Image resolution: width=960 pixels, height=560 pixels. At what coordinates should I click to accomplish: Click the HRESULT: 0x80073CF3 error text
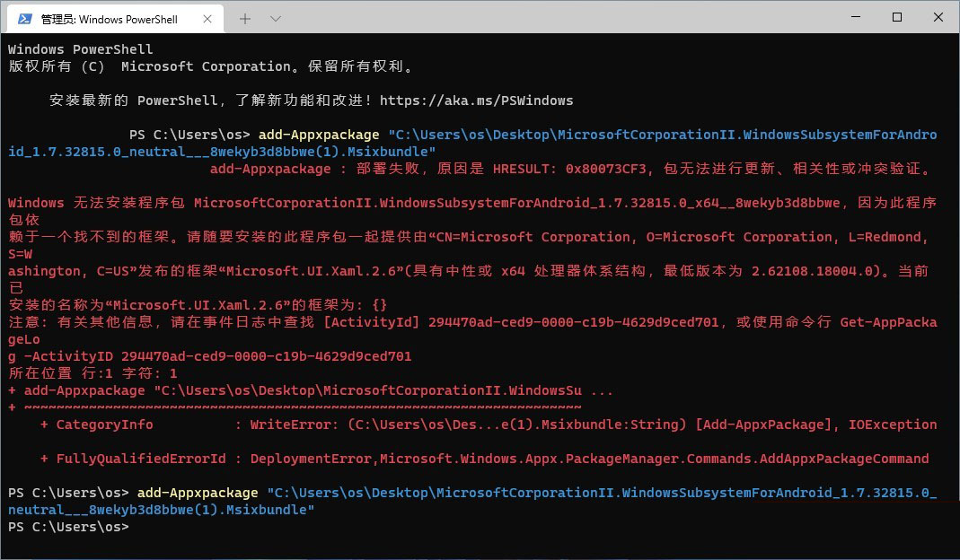click(x=570, y=169)
